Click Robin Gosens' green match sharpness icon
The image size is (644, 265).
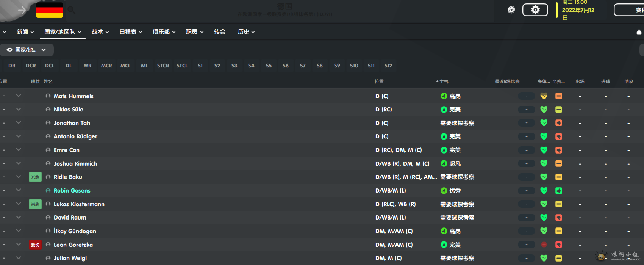pyautogui.click(x=558, y=191)
